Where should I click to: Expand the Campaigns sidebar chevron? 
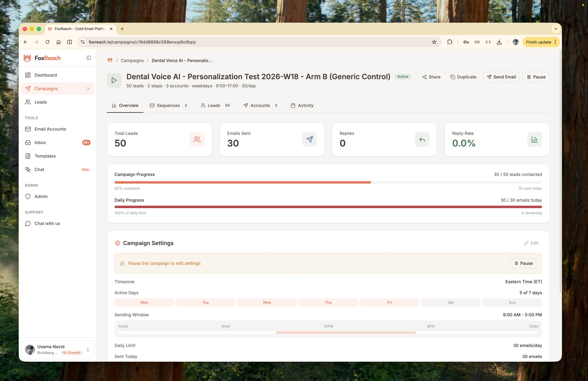pyautogui.click(x=88, y=89)
